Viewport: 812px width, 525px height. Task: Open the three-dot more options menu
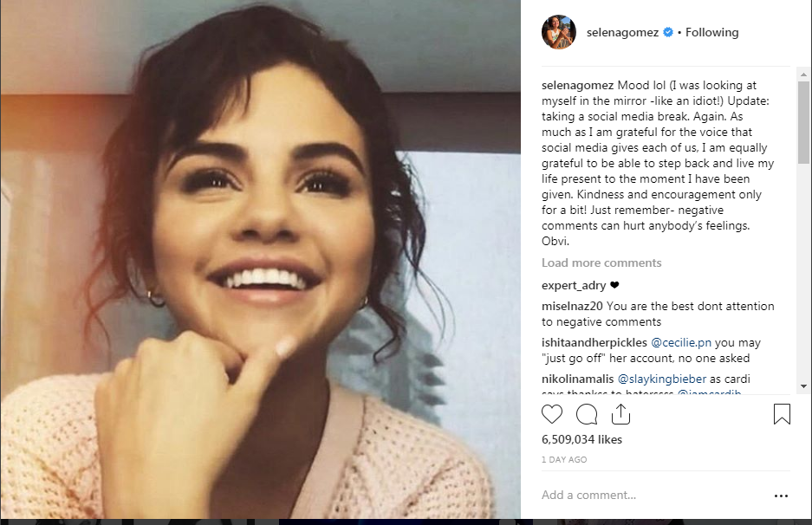[x=781, y=496]
